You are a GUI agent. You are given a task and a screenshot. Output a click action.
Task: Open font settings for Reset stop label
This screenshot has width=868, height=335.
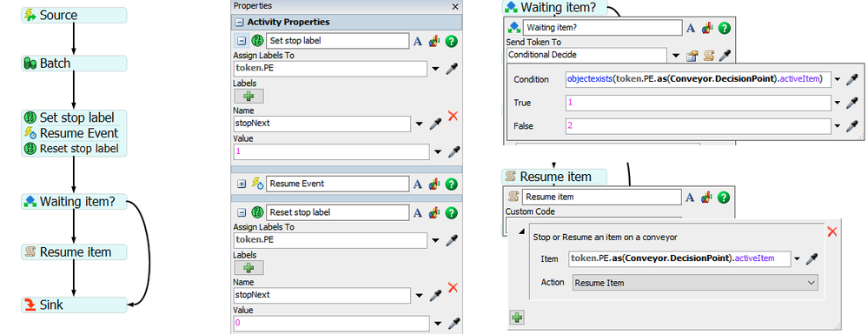pyautogui.click(x=418, y=212)
